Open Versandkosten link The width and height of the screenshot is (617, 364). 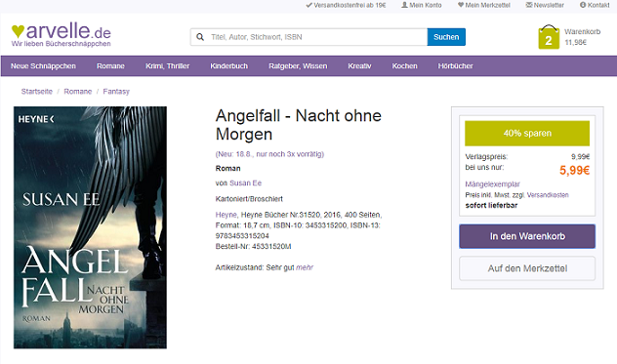click(x=548, y=195)
